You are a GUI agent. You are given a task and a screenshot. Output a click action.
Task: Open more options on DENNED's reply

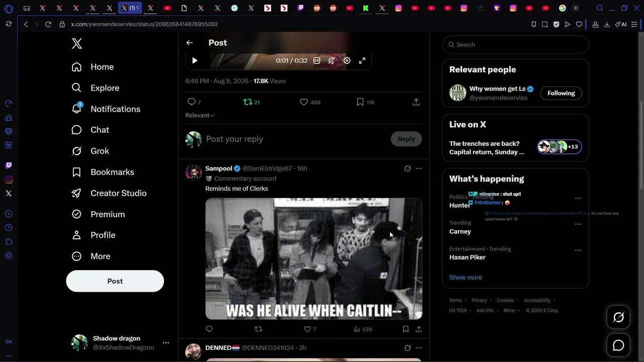click(x=419, y=347)
